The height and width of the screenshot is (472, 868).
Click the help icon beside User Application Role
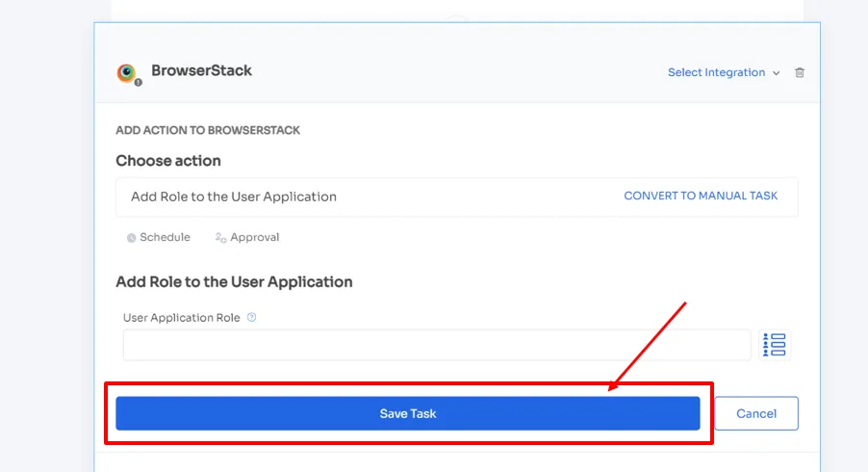point(251,318)
